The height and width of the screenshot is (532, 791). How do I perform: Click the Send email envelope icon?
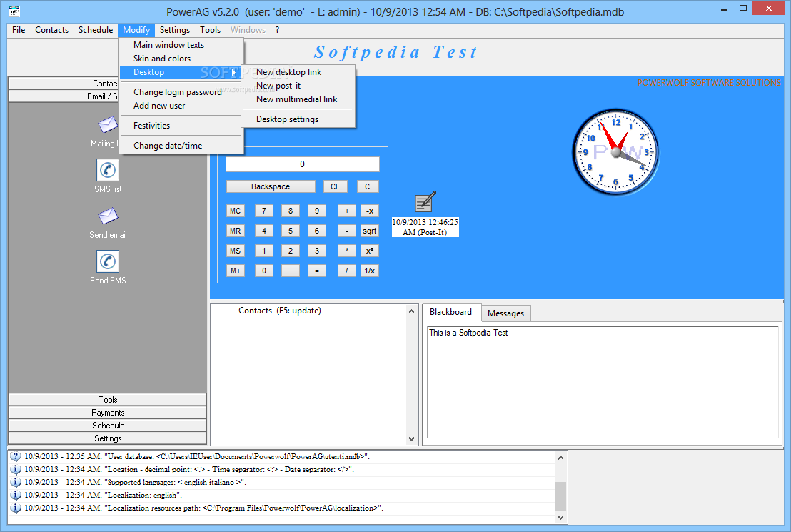pos(108,216)
